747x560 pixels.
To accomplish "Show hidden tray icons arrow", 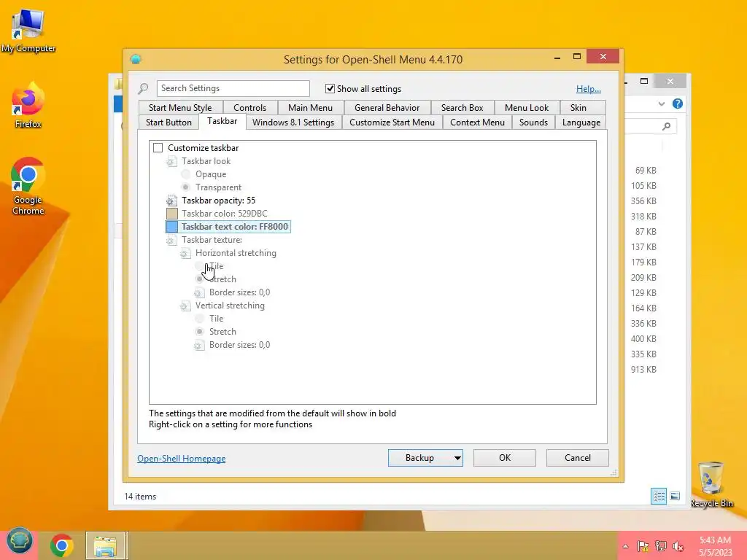I will pyautogui.click(x=625, y=547).
